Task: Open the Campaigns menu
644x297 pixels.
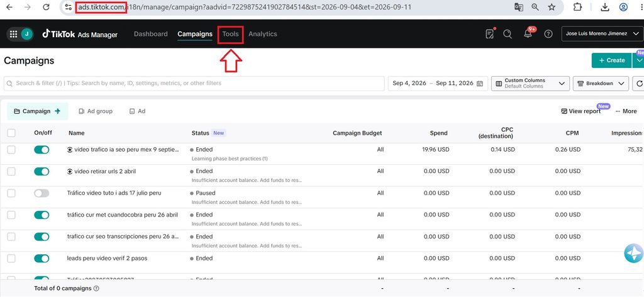Action: pos(195,34)
